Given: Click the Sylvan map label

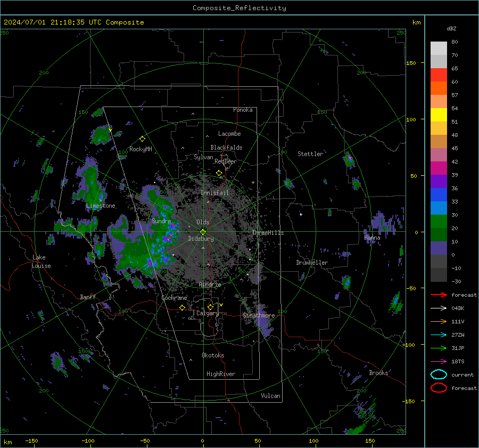Looking at the screenshot, I should click(203, 157).
